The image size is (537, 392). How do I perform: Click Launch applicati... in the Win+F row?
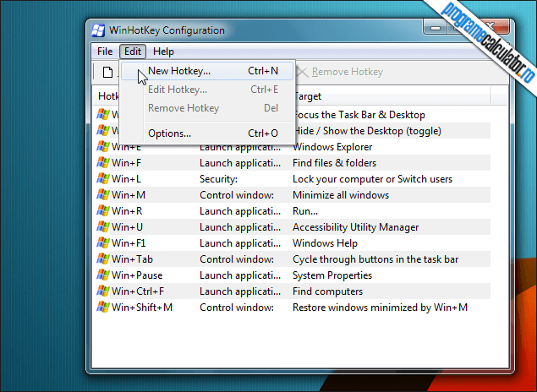(240, 163)
